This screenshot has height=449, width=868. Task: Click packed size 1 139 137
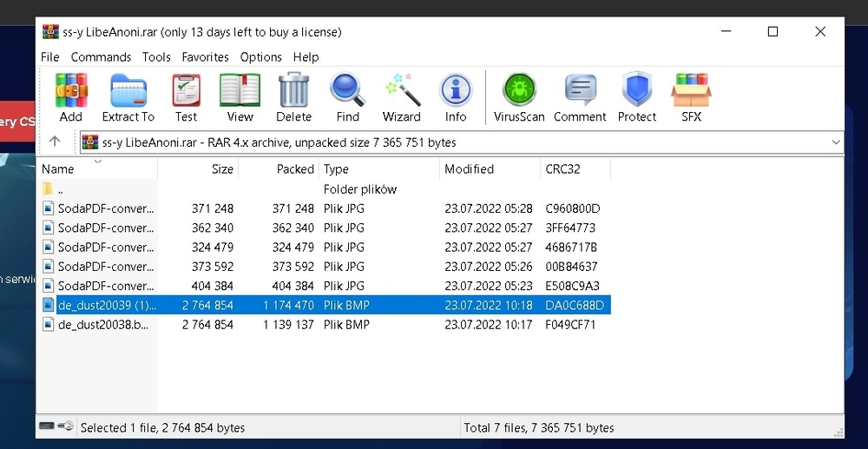coord(288,325)
